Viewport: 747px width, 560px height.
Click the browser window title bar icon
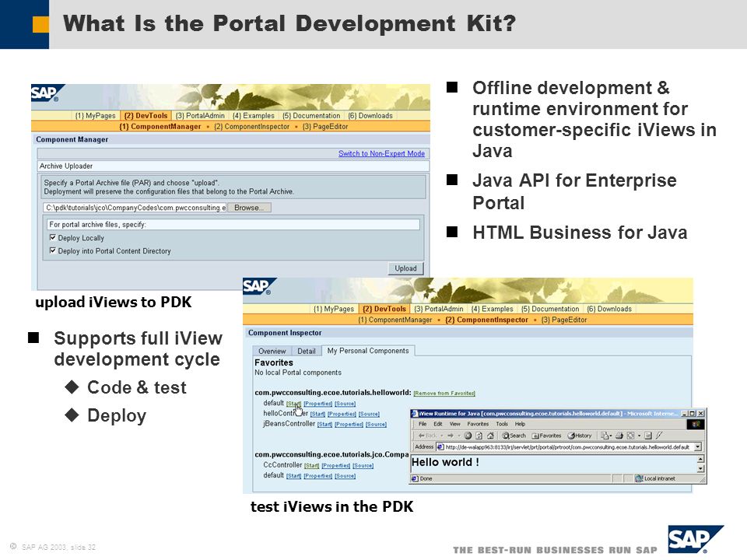(415, 414)
